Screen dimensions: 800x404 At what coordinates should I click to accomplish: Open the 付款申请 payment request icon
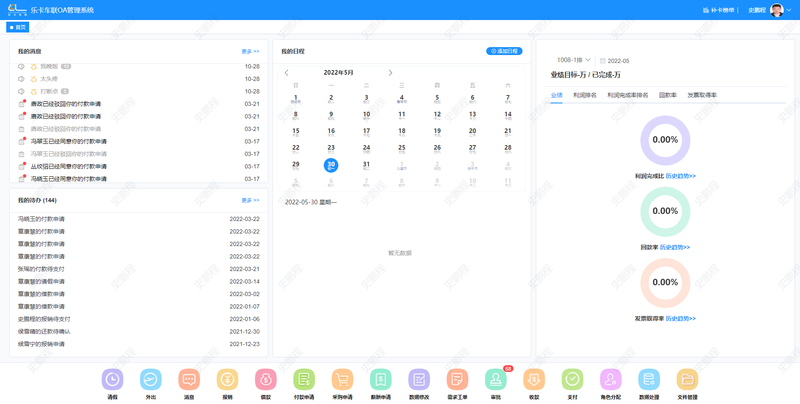click(x=304, y=380)
